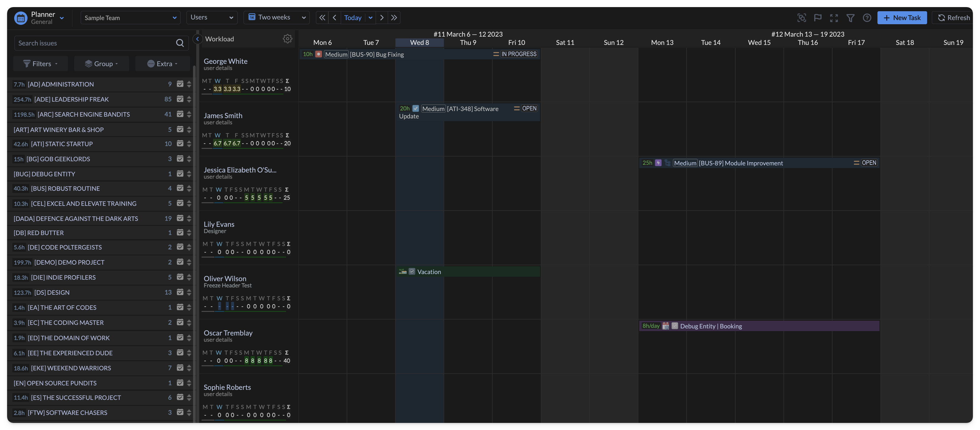The height and width of the screenshot is (430, 980).
Task: Click the search magnifier icon in issues box
Action: pos(180,43)
